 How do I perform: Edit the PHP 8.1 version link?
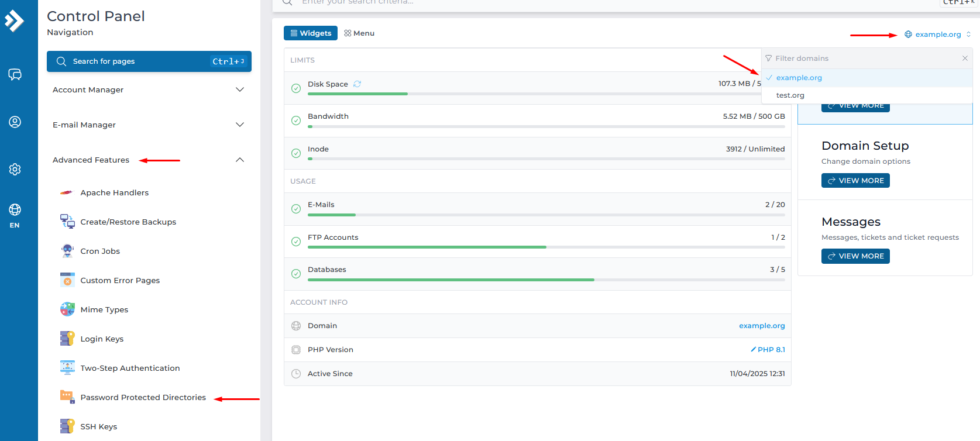pos(768,350)
